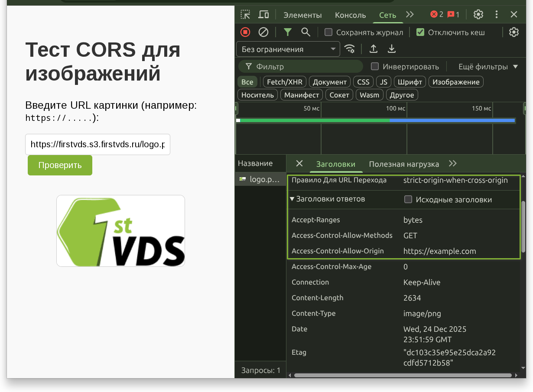Viewport: 533px width, 392px height.
Task: Expand 'Ещё фильтры' dropdown
Action: point(488,67)
